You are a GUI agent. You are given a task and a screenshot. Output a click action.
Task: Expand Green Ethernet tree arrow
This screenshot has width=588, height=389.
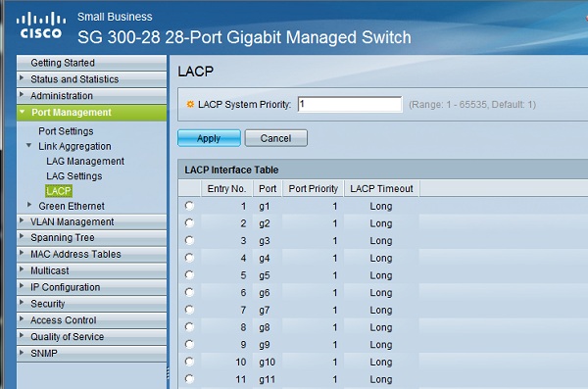(28, 205)
